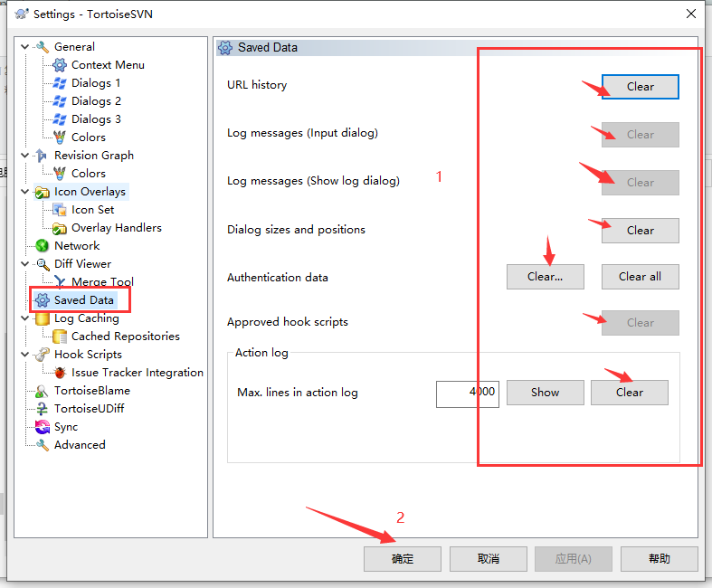This screenshot has width=712, height=588.
Task: Click the Max. lines in action log field
Action: click(467, 394)
